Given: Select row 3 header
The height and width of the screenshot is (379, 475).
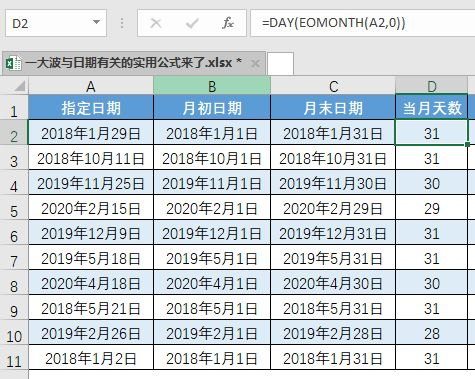Looking at the screenshot, I should (x=14, y=157).
